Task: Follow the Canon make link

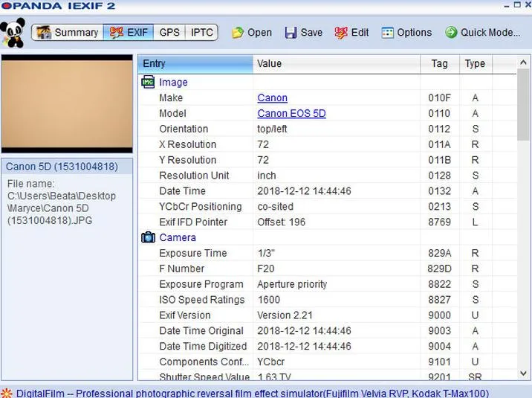Action: [x=272, y=97]
